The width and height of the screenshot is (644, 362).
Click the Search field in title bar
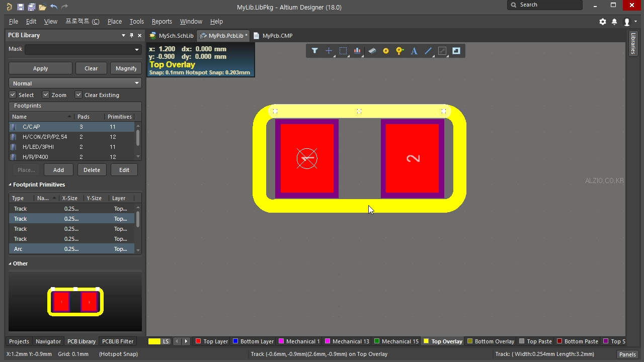pos(545,5)
